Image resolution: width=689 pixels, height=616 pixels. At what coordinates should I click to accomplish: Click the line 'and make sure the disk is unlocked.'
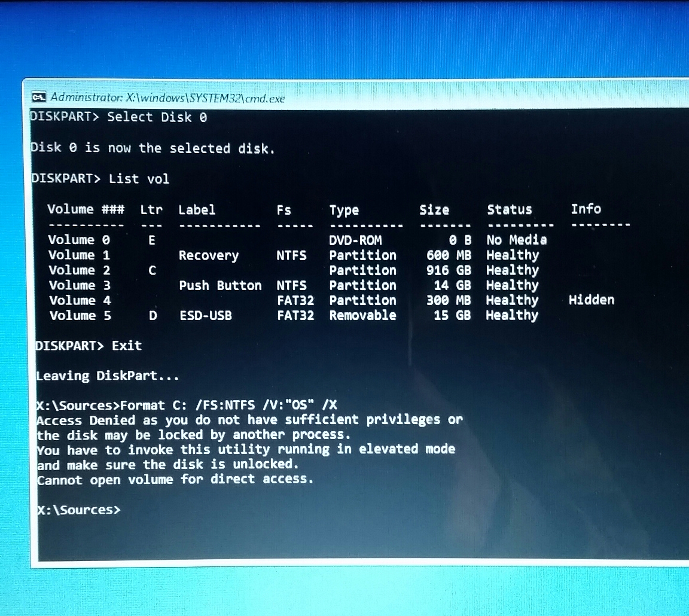[168, 465]
